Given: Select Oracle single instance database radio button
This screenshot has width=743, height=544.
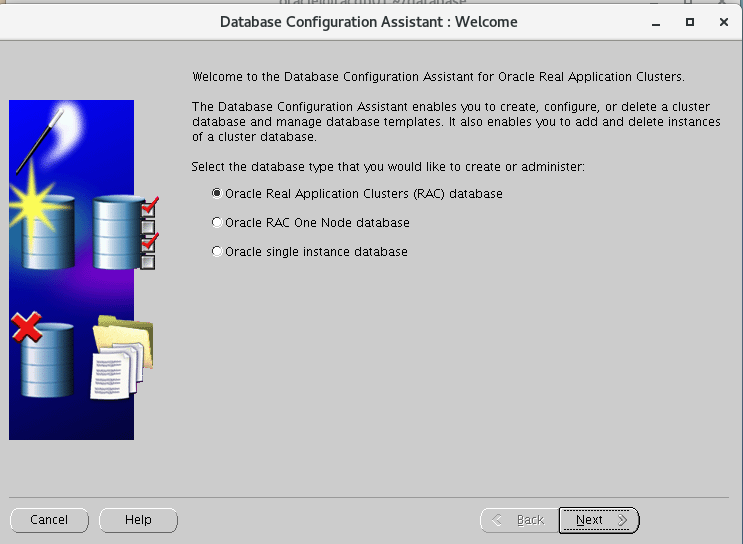Looking at the screenshot, I should click(x=217, y=251).
